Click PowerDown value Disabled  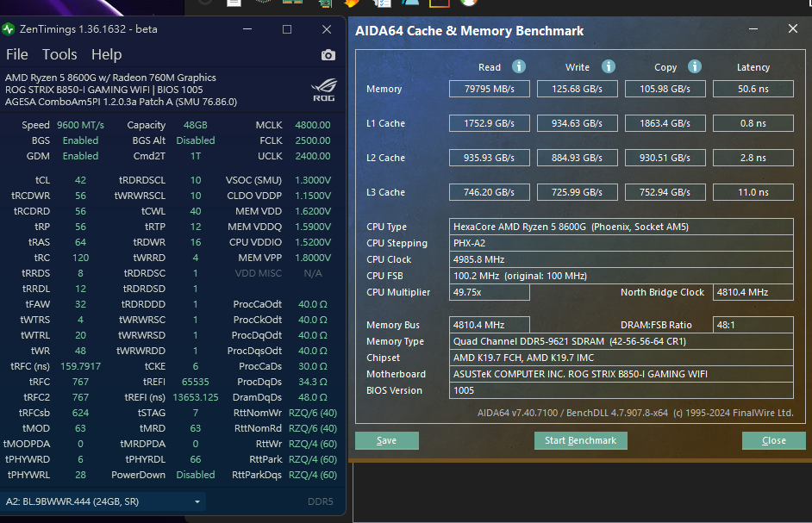(x=195, y=475)
